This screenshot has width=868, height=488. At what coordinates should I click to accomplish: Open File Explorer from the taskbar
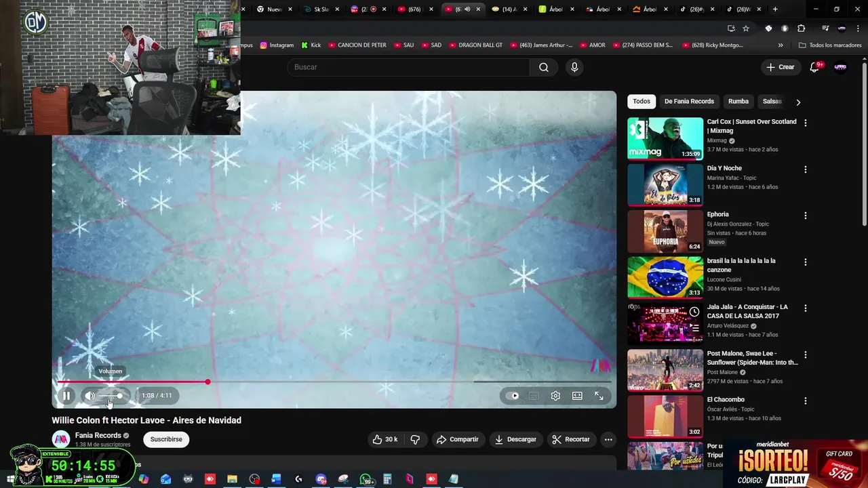[232, 479]
